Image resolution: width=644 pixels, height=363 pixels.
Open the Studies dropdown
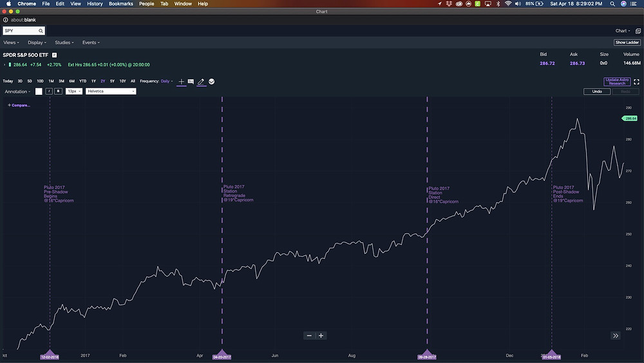click(x=64, y=43)
